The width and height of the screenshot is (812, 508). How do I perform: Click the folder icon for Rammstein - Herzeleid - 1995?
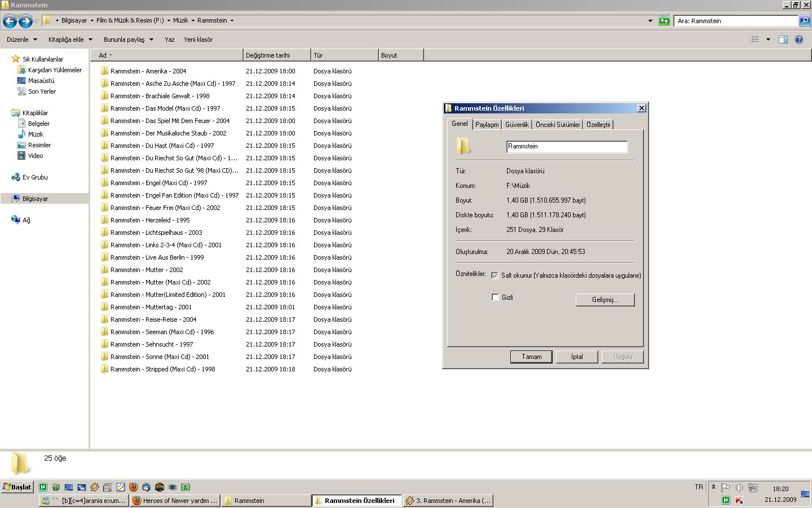click(104, 220)
